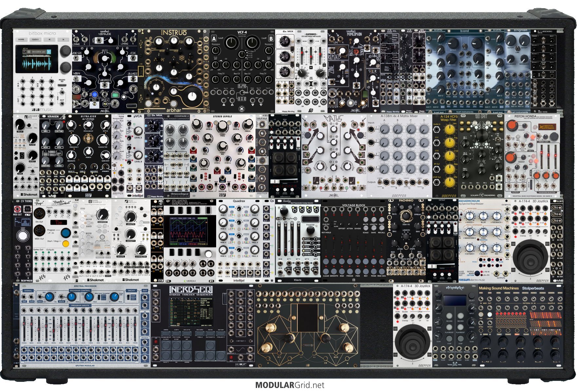Viewport: 580px width, 392px height.
Task: Click the joystick on bottom-row A-174-4 module
Action: 412,342
